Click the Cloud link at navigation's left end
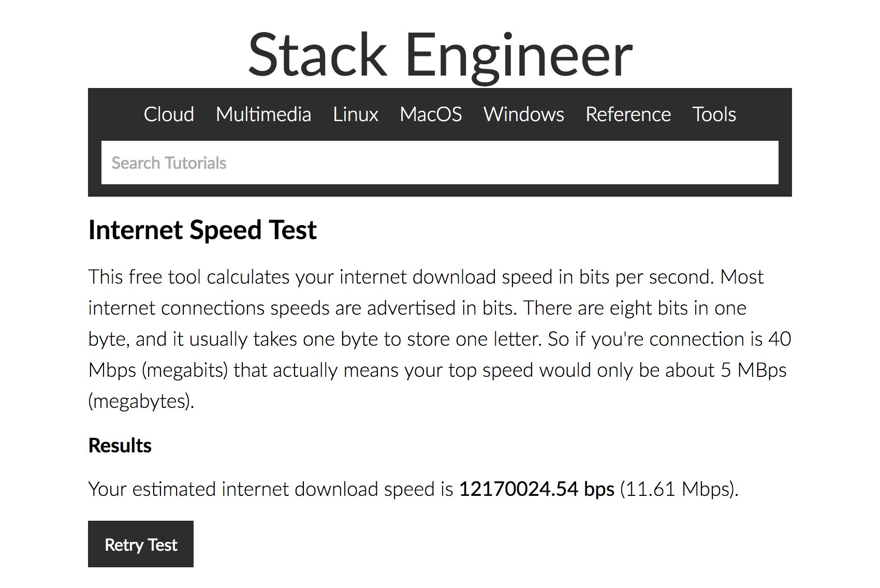The height and width of the screenshot is (588, 880). click(x=169, y=114)
